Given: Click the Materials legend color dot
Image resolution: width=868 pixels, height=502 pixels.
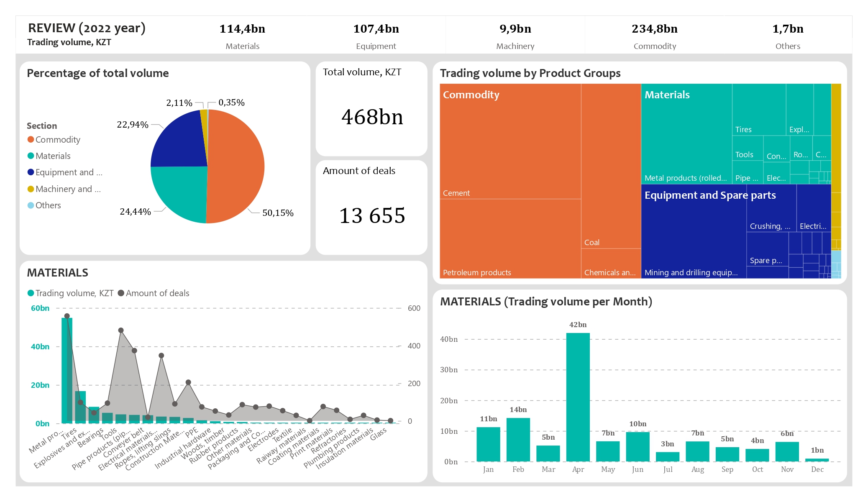Looking at the screenshot, I should (31, 156).
